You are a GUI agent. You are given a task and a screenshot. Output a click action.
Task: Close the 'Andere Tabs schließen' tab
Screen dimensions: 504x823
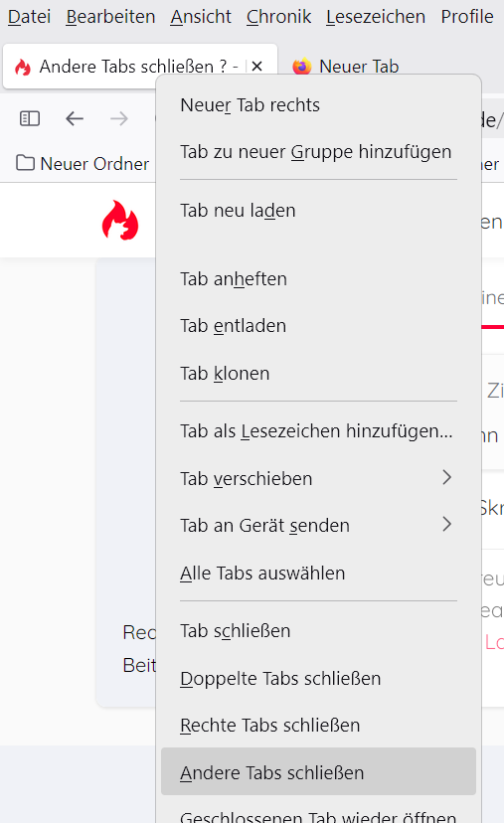[x=256, y=67]
